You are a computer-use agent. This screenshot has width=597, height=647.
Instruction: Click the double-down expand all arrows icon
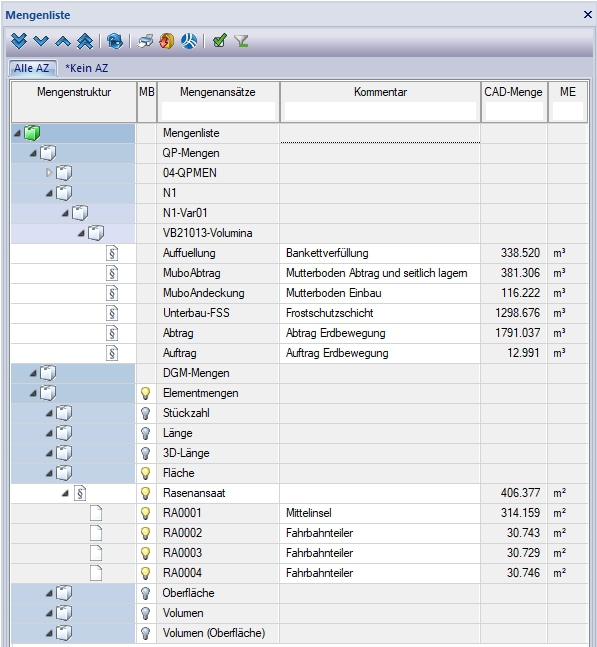pos(19,41)
